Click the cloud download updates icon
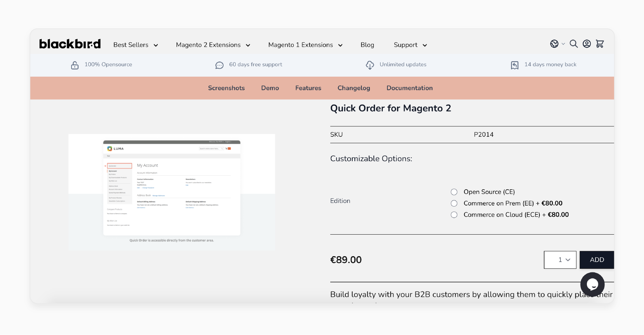 click(x=370, y=65)
